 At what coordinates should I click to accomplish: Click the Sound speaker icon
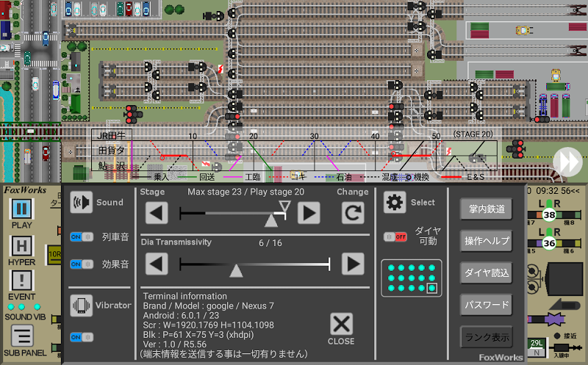[82, 203]
